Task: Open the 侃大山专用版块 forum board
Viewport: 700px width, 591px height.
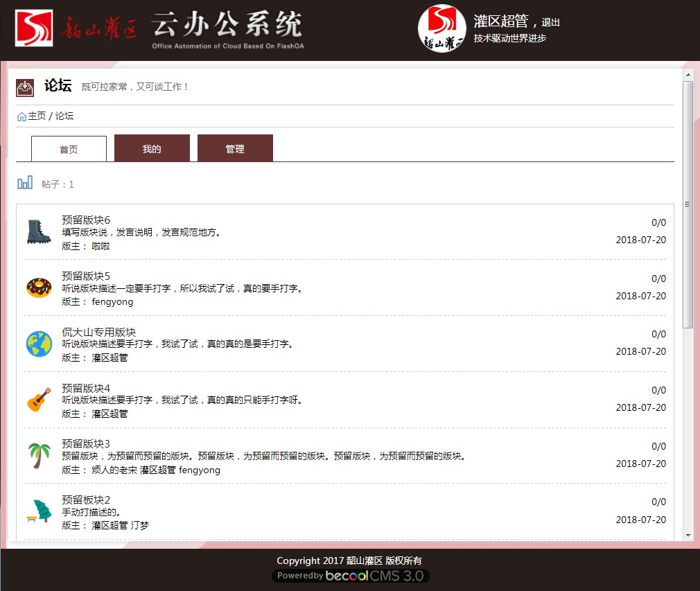Action: [x=98, y=332]
